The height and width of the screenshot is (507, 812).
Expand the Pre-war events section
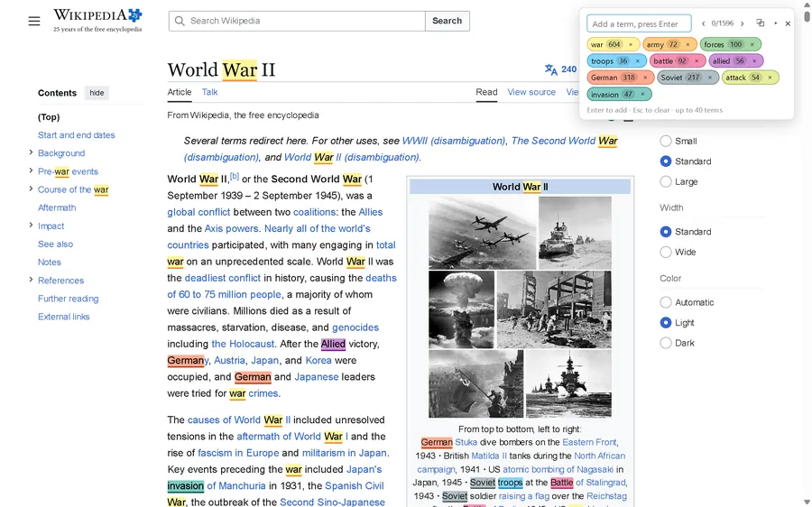(x=31, y=171)
